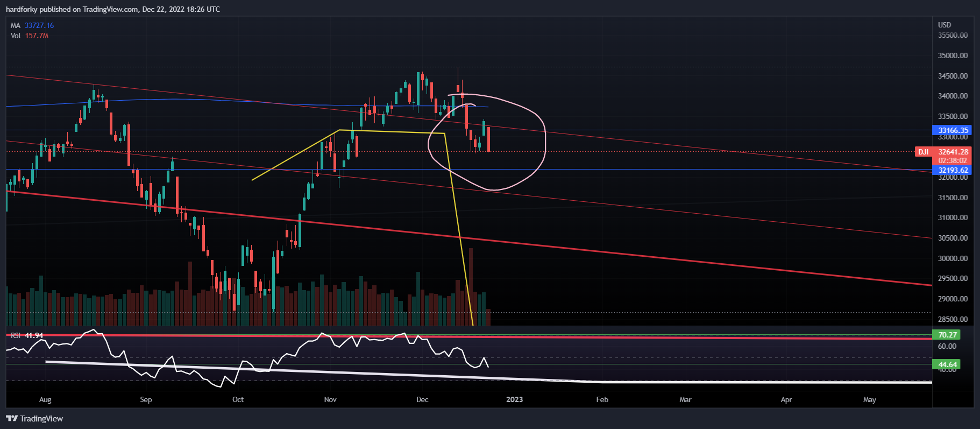This screenshot has height=429, width=980.
Task: Click the 31500.00 price axis label
Action: click(x=953, y=198)
